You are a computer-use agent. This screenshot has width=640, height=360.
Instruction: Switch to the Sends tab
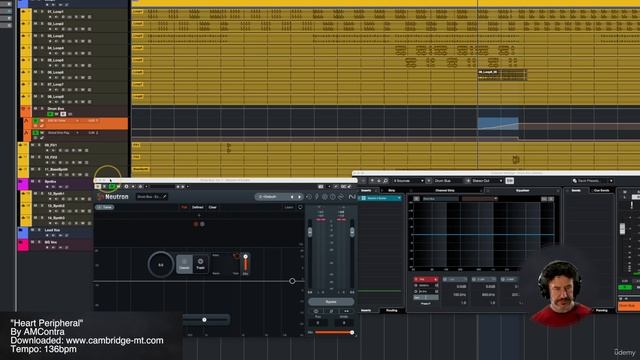click(x=576, y=191)
